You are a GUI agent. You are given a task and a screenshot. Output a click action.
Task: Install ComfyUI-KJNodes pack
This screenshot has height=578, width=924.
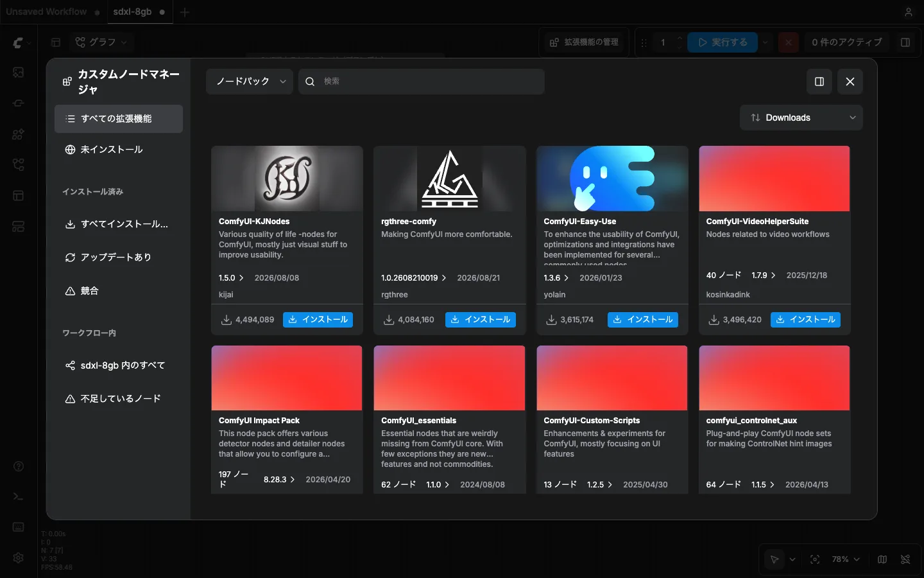pyautogui.click(x=318, y=319)
